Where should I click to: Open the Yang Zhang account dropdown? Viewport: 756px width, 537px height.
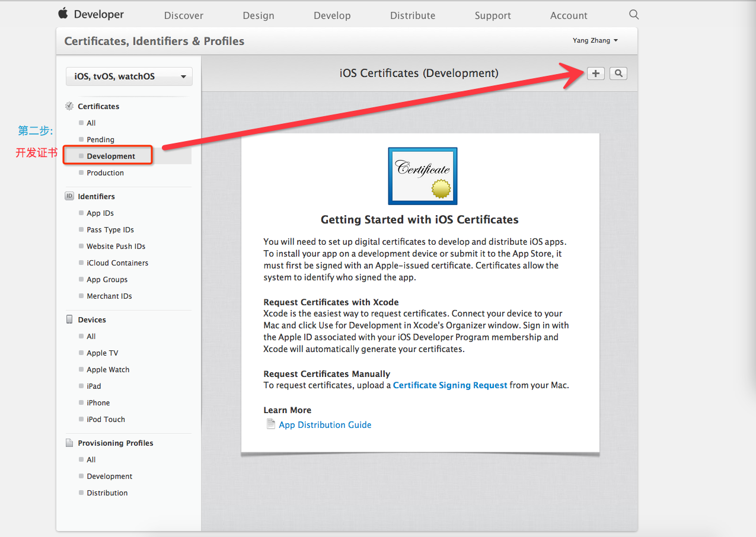click(x=595, y=40)
